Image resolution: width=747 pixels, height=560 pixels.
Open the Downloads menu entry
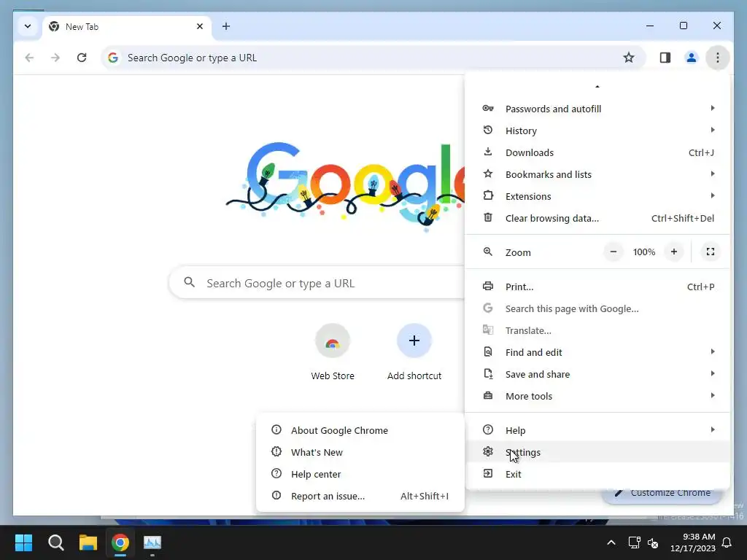597,152
